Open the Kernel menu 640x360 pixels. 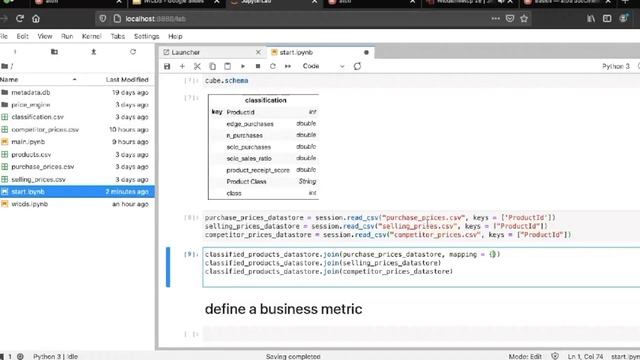pos(91,36)
